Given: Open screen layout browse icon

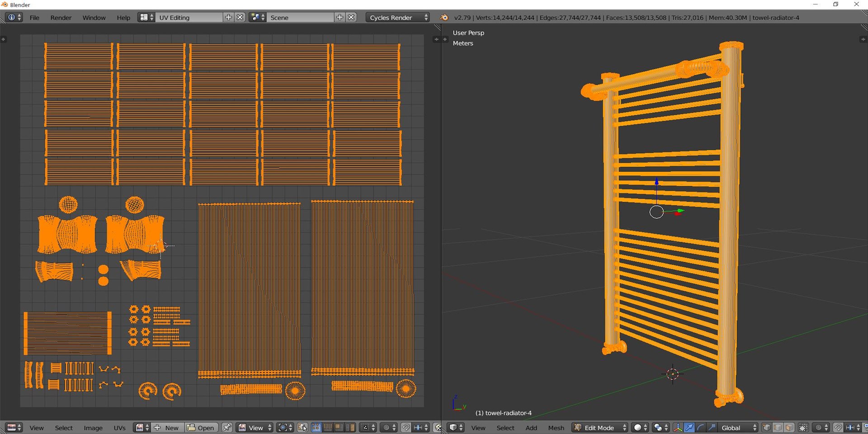Looking at the screenshot, I should 146,17.
